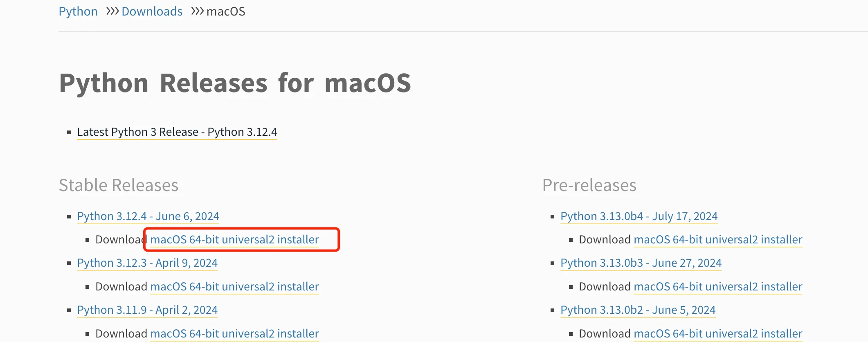Click the Python Releases for macOS title

[235, 83]
